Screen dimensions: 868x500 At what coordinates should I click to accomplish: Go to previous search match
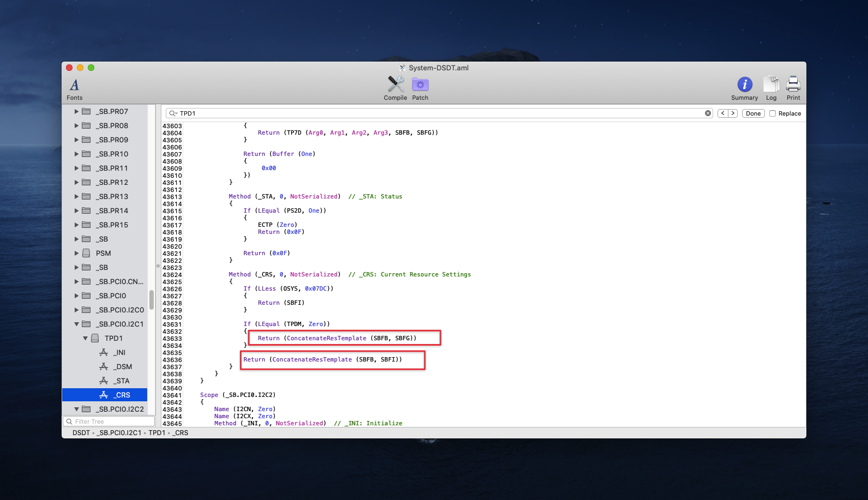coord(722,113)
